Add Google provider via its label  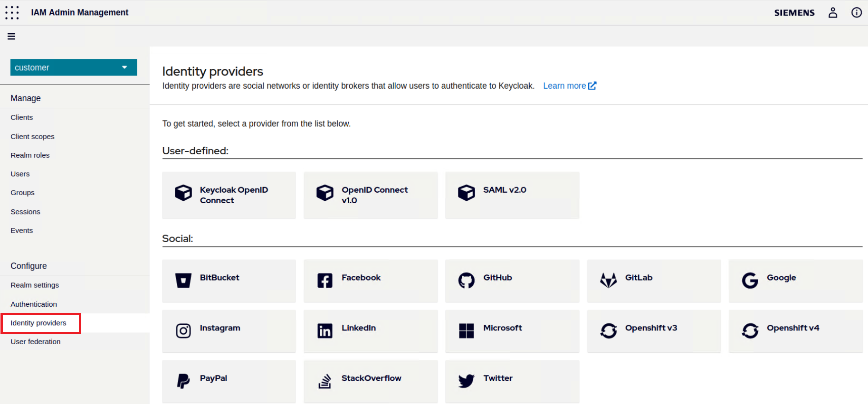point(781,278)
